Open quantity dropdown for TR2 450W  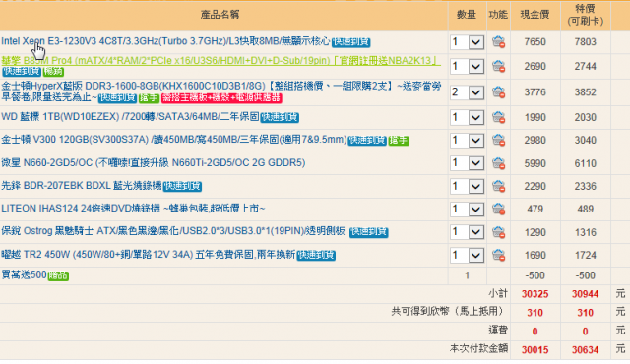coord(467,255)
